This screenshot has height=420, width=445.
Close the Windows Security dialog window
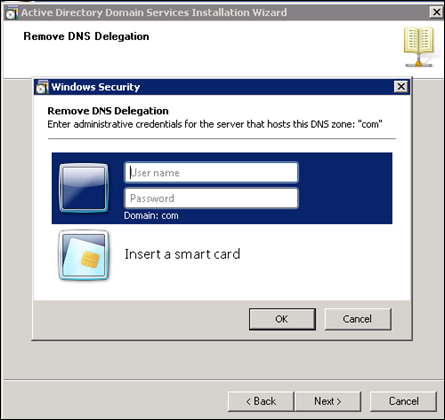pos(401,87)
